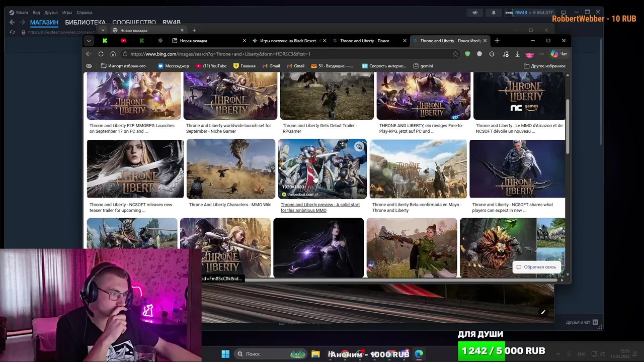The width and height of the screenshot is (644, 362).
Task: Open Copilot chat button in Edge
Action: click(558, 54)
